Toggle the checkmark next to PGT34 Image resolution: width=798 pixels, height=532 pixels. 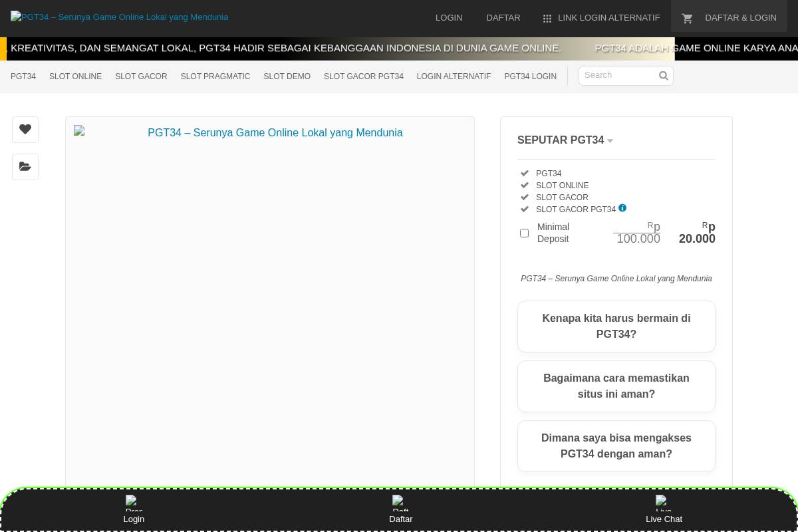(x=525, y=173)
